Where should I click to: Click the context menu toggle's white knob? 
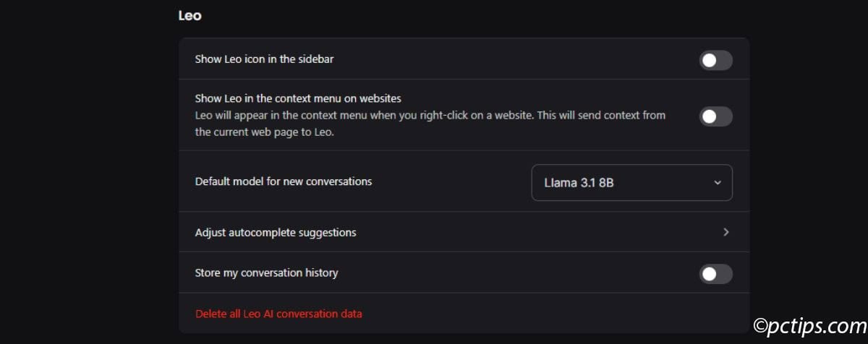pos(709,116)
